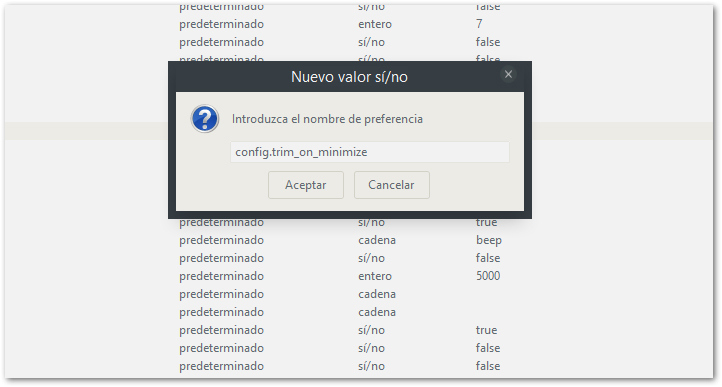The image size is (722, 387).
Task: Close the Nuevo valor sí/no dialog
Action: 508,75
